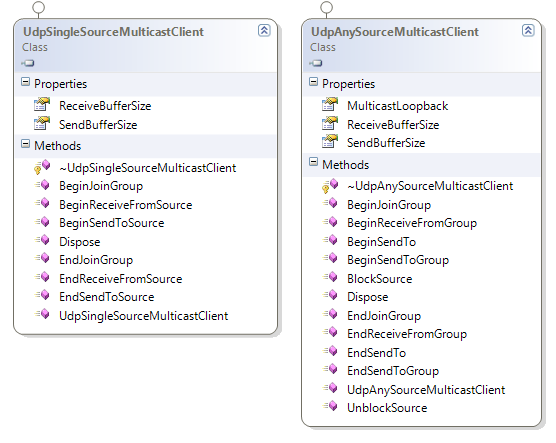The width and height of the screenshot is (556, 443).
Task: Select the BeginSendTo method
Action: [x=381, y=242]
